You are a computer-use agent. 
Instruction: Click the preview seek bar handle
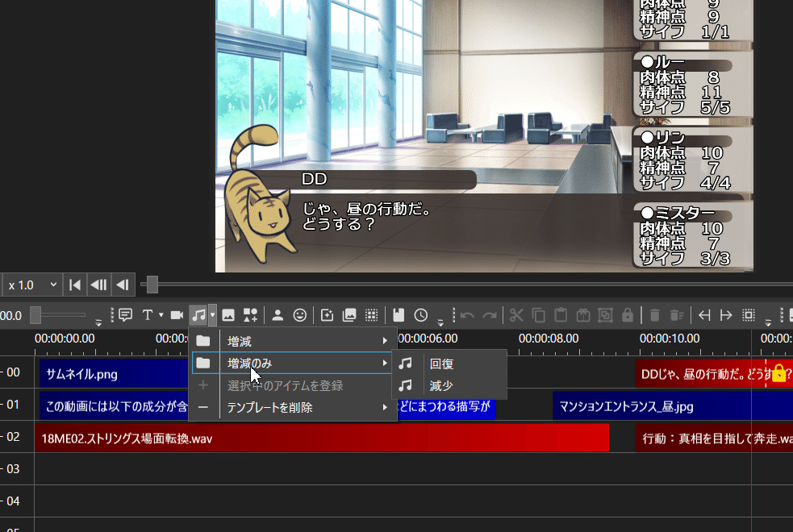[x=152, y=285]
